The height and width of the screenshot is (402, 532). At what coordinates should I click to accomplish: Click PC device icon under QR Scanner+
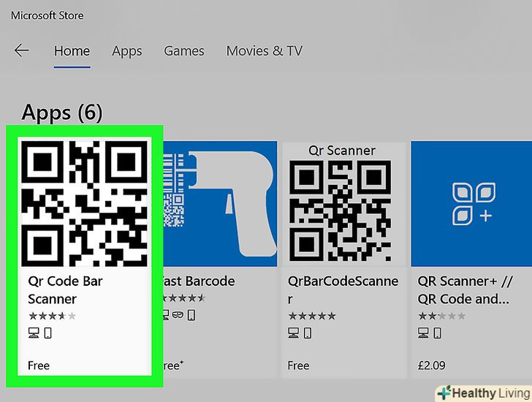(x=423, y=333)
